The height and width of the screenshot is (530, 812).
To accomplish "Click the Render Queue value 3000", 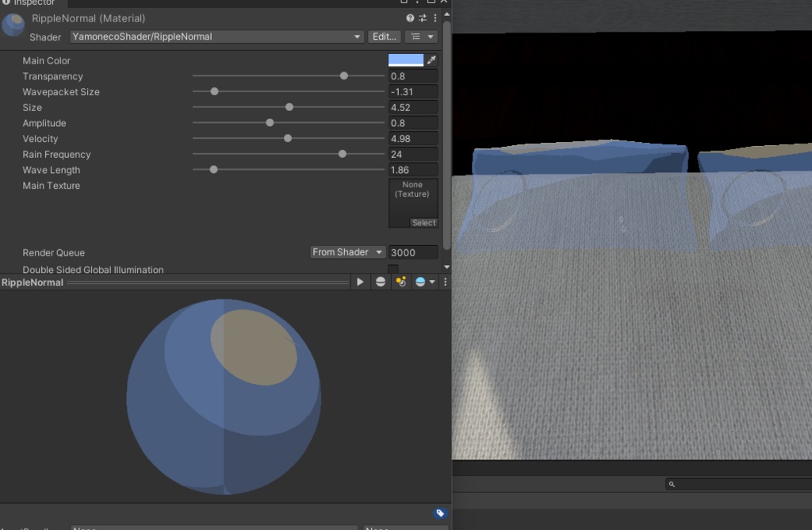I will pos(413,252).
